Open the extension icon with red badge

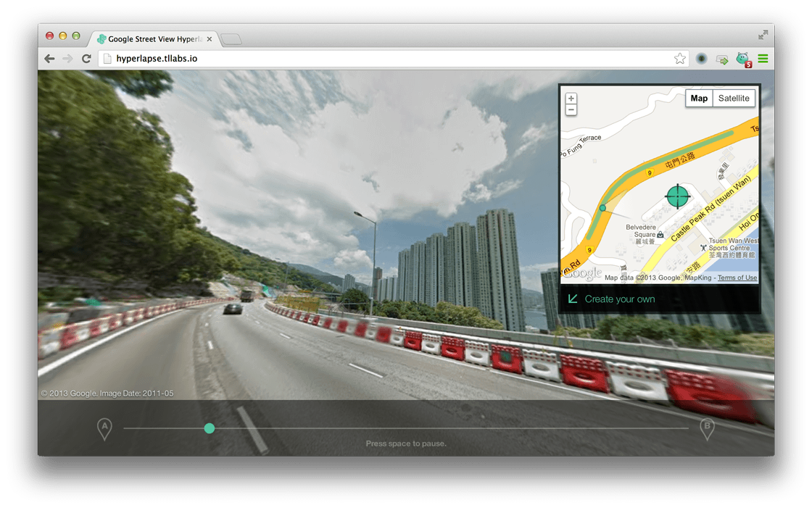pyautogui.click(x=744, y=59)
